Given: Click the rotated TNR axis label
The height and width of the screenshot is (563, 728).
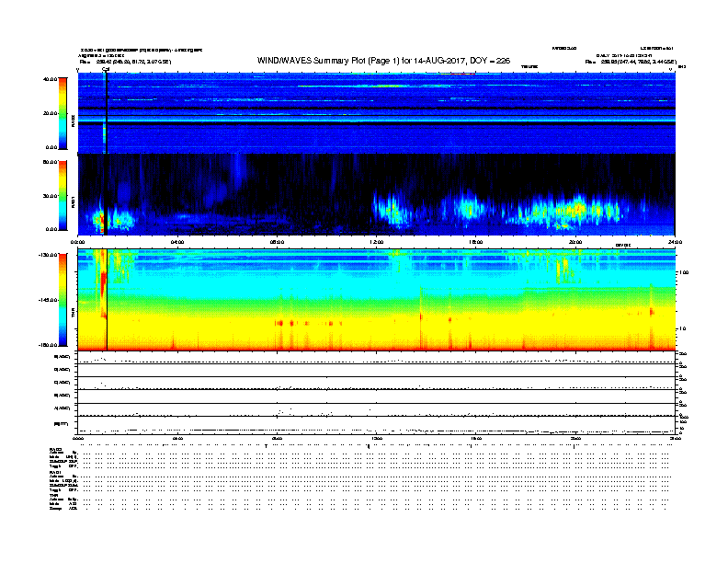Looking at the screenshot, I should click(x=73, y=314).
